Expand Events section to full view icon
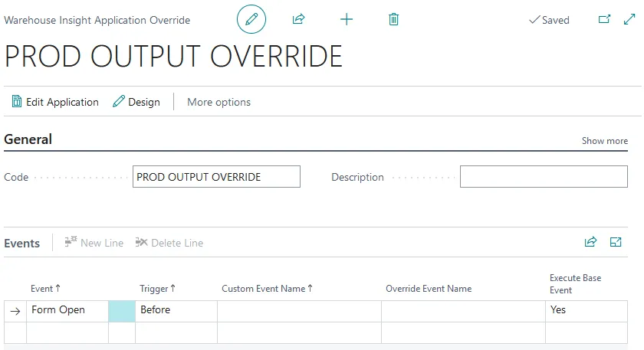644x350 pixels. point(615,242)
